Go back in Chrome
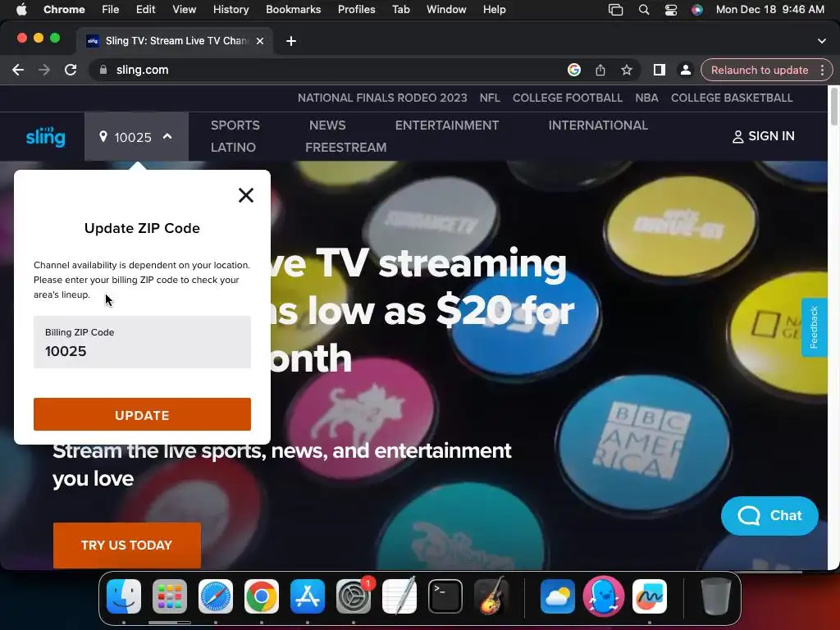This screenshot has height=630, width=840. (18, 71)
